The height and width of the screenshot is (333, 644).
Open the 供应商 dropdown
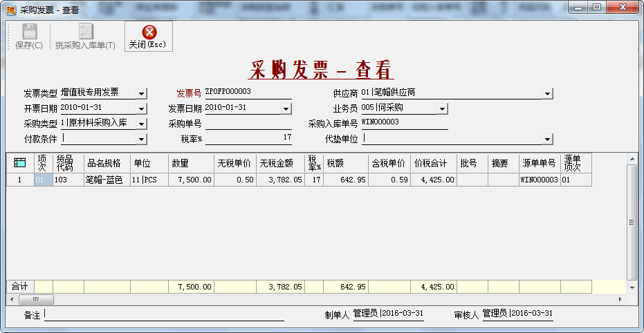[x=547, y=94]
